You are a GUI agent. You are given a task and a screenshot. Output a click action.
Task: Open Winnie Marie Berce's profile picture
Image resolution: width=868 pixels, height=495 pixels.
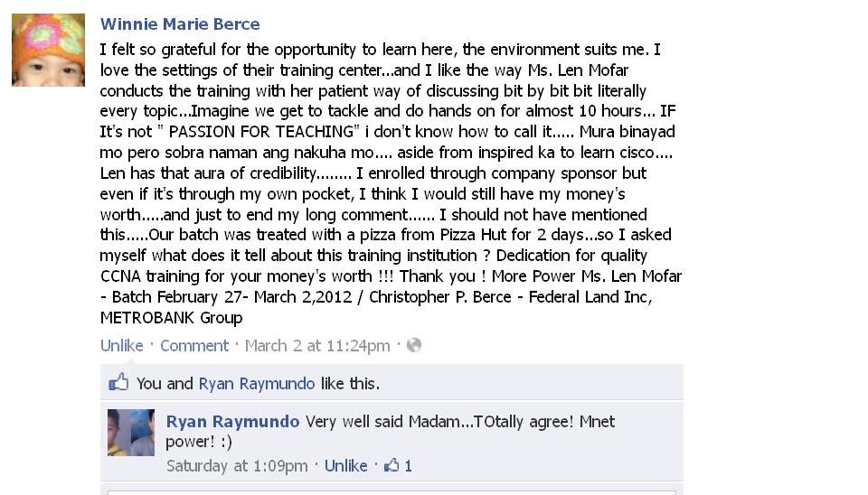[48, 51]
